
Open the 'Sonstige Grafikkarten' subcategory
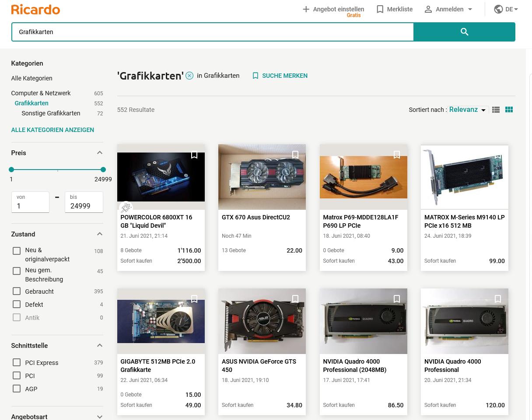[51, 113]
